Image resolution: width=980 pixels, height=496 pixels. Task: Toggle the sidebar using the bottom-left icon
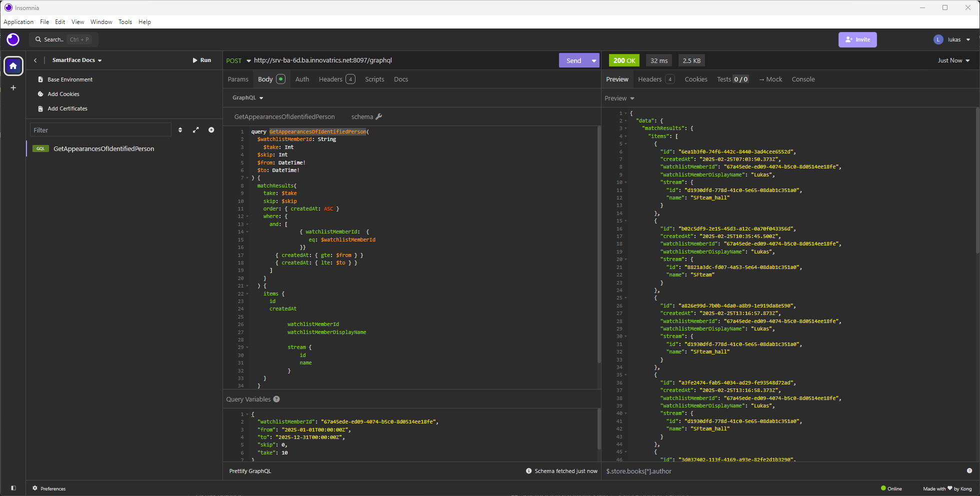click(x=13, y=488)
